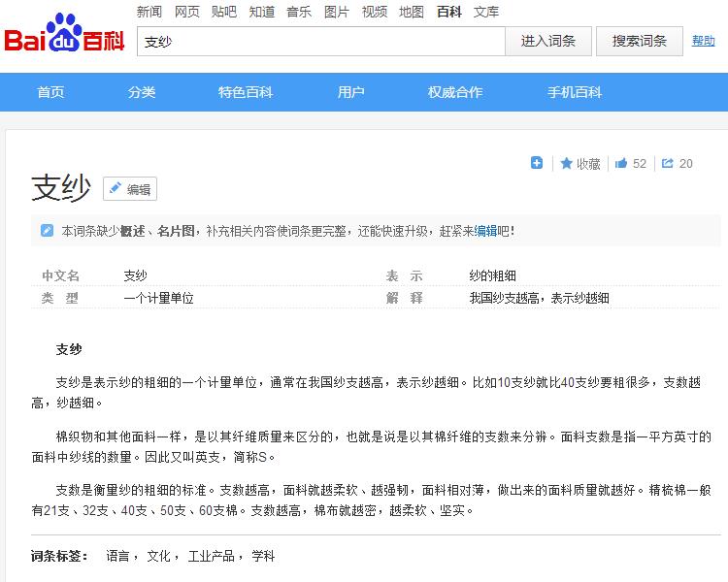Open the 首页 navigation tab
Screen dimensions: 728x582
coord(50,92)
